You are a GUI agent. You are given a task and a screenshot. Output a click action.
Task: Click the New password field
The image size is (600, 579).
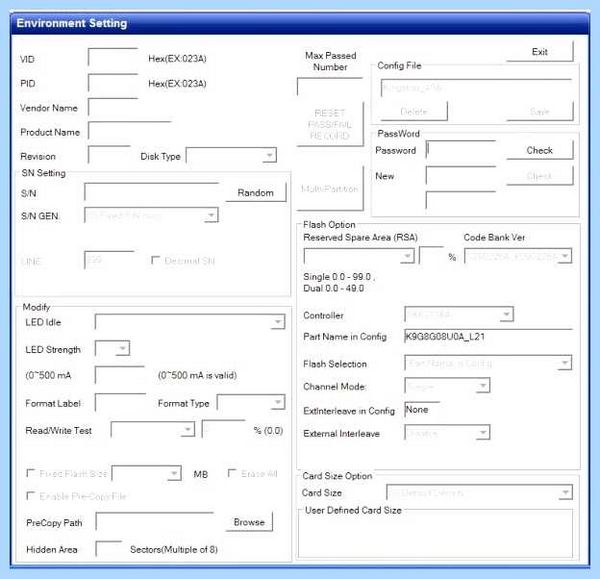pos(461,176)
